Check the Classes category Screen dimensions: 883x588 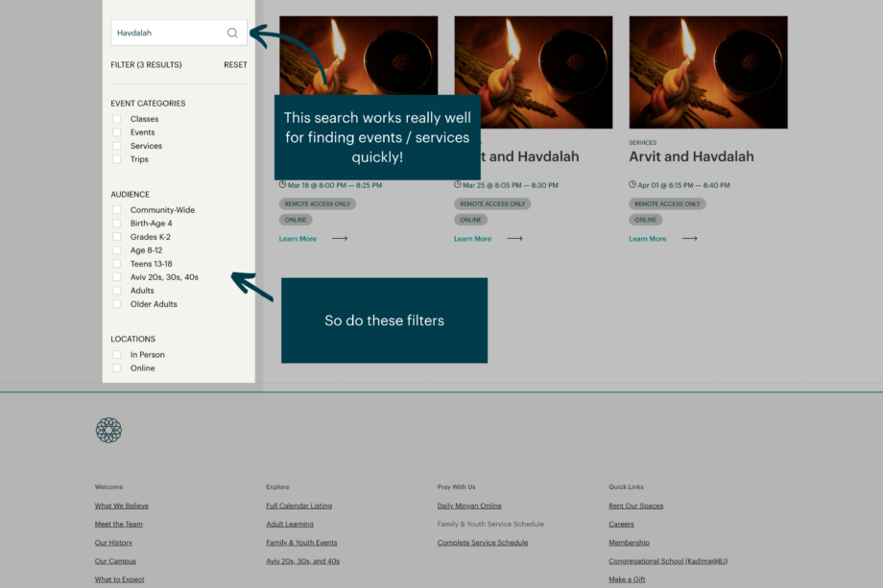click(x=116, y=119)
